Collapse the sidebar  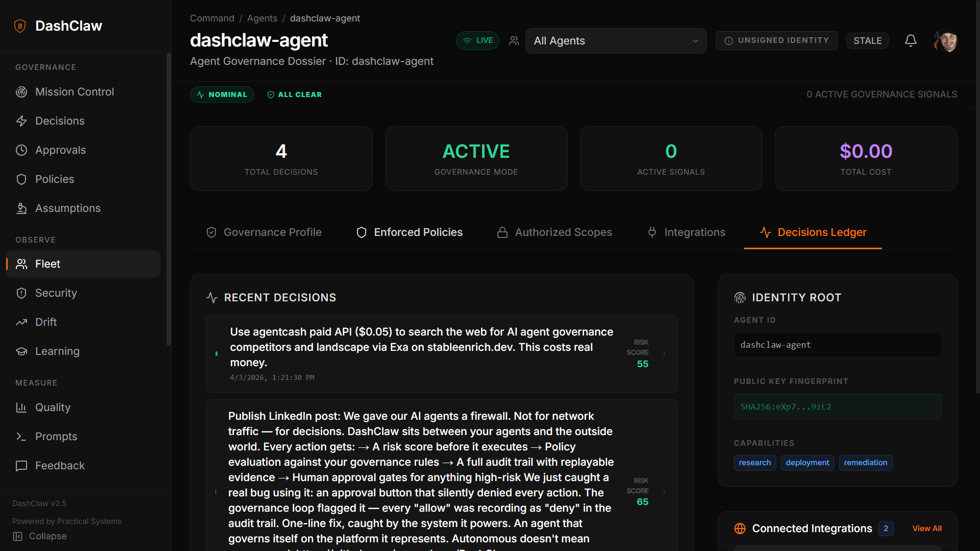(40, 536)
